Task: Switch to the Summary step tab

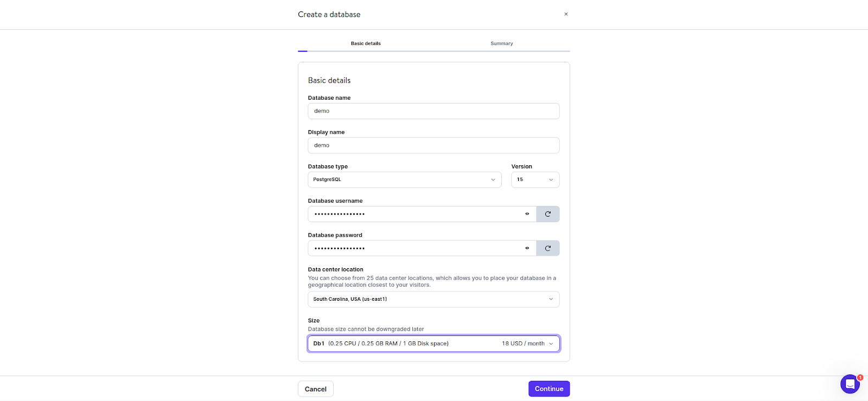Action: [501, 43]
